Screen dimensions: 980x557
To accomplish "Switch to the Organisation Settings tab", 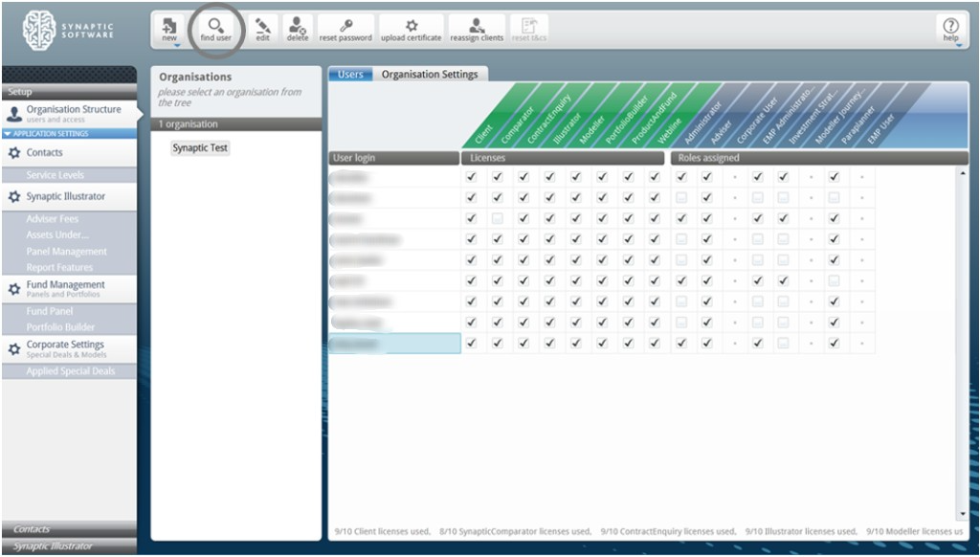I will pos(430,75).
